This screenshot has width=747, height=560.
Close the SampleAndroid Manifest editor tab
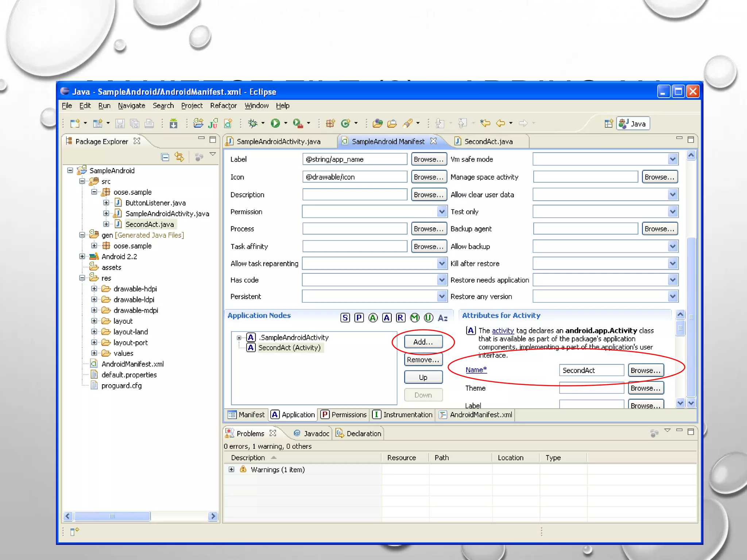(x=433, y=141)
